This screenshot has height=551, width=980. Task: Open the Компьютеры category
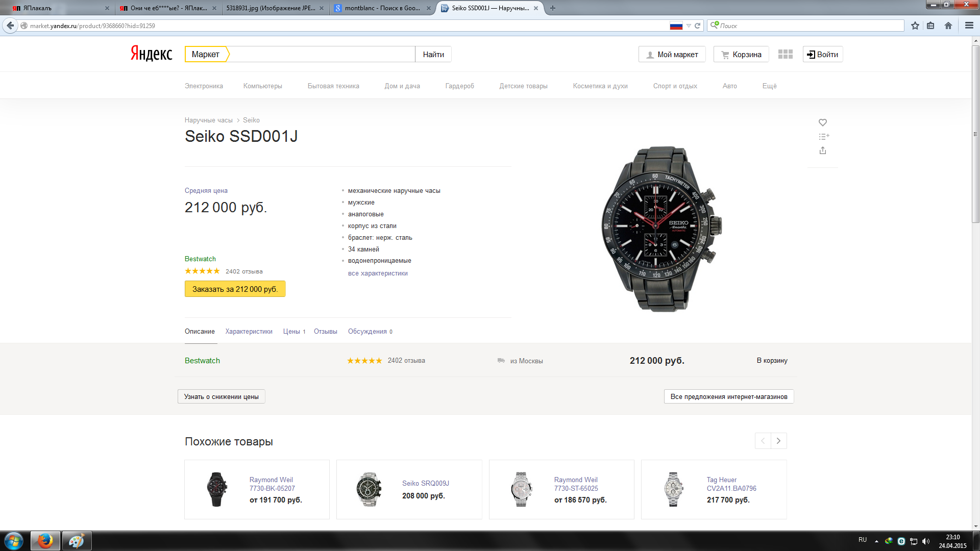(262, 86)
